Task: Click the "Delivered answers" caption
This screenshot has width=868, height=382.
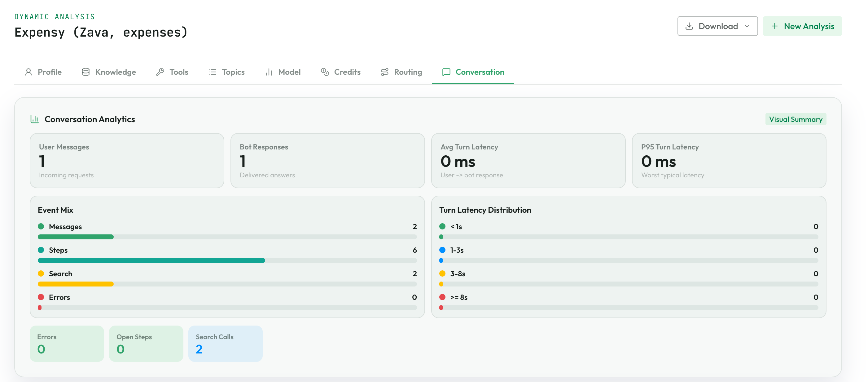Action: (267, 175)
